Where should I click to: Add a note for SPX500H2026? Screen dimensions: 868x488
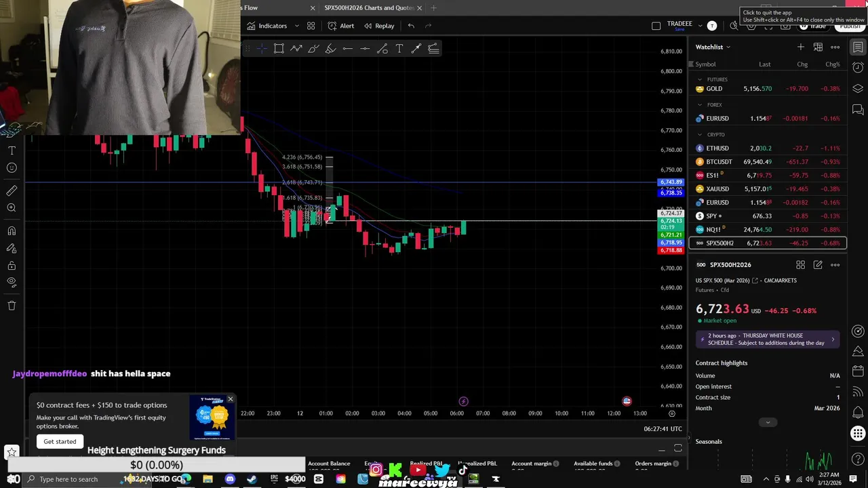[x=818, y=265]
